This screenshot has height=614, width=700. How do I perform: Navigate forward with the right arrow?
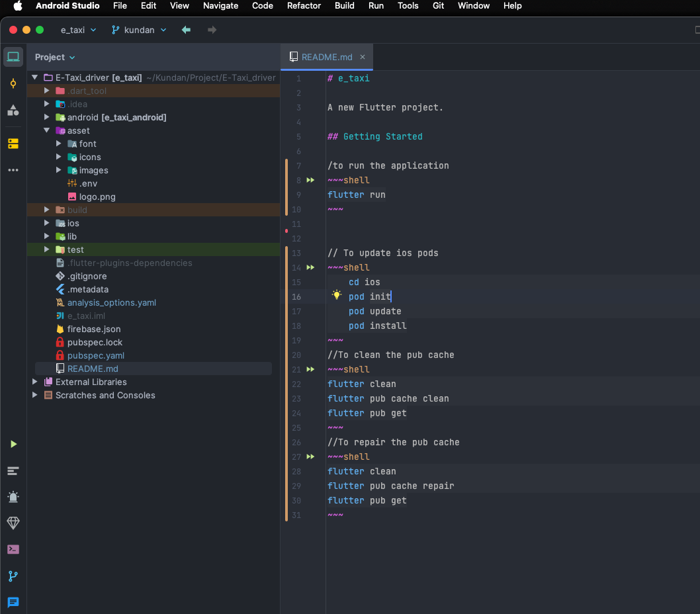[x=212, y=30]
